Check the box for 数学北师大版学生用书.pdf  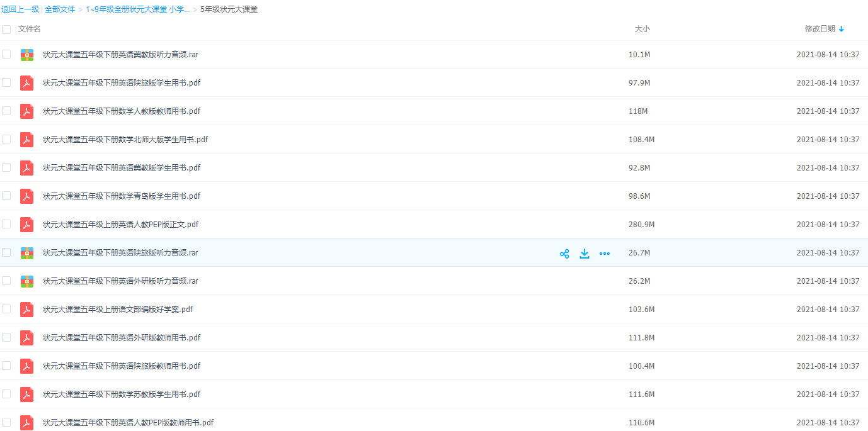pyautogui.click(x=6, y=139)
